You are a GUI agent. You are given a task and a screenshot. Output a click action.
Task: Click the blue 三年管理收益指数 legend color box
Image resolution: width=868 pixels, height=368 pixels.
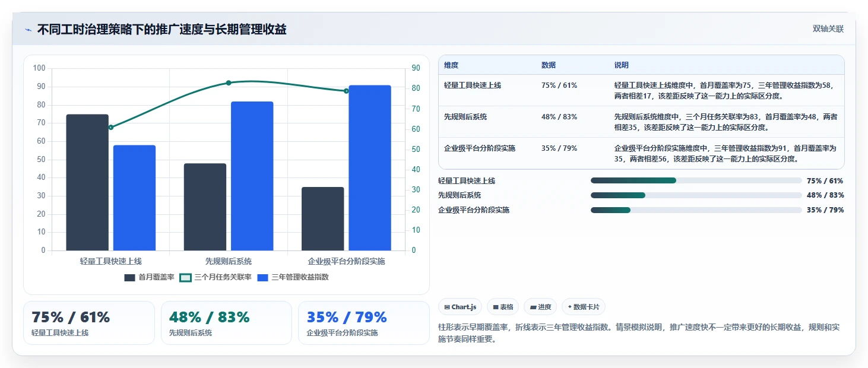click(x=263, y=277)
